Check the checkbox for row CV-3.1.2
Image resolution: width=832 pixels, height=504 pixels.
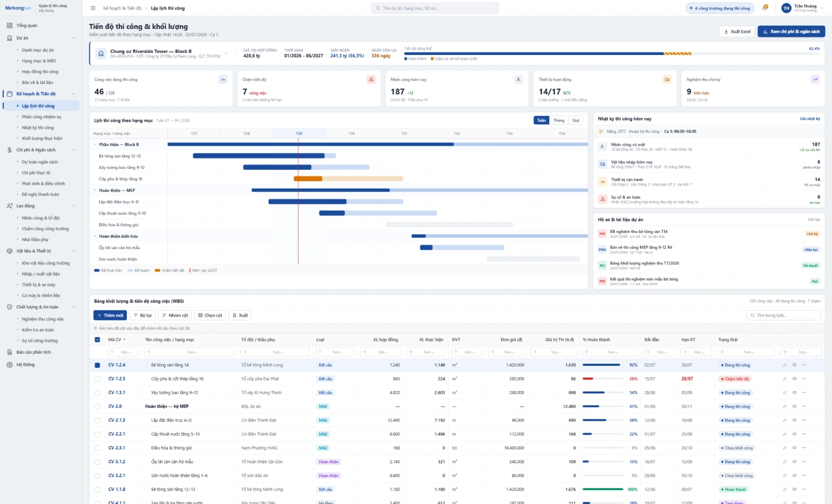tap(97, 462)
